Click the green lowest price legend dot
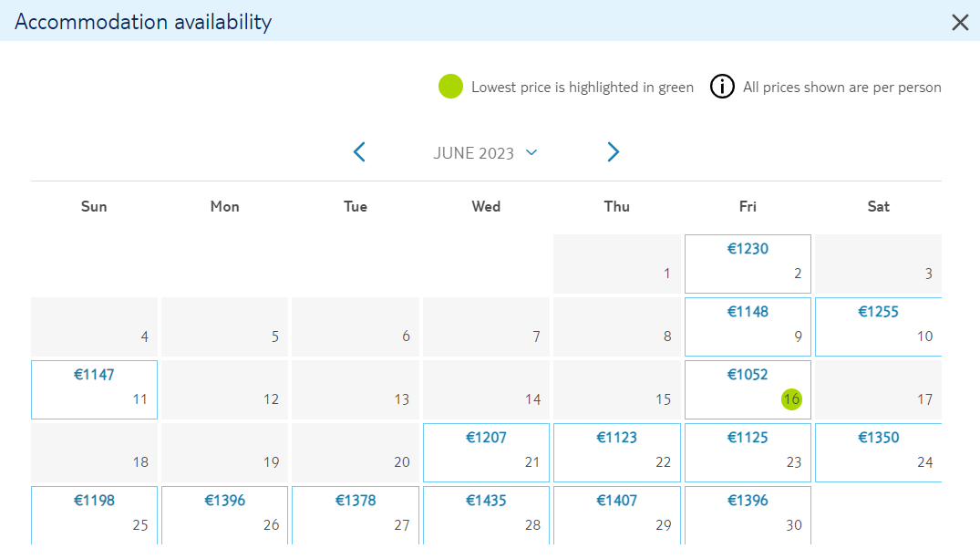This screenshot has width=980, height=559. 450,87
